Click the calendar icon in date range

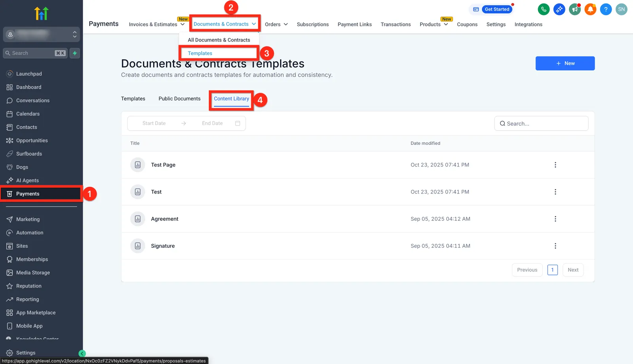point(237,123)
